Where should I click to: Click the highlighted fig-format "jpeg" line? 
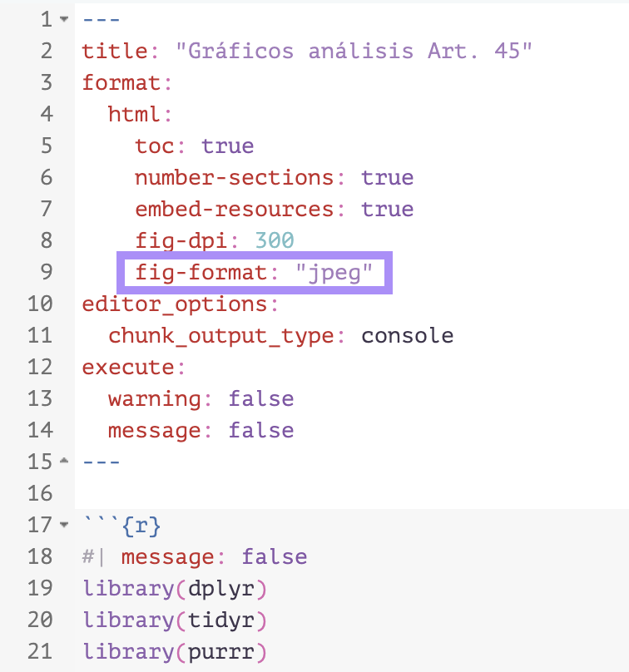coord(254,272)
